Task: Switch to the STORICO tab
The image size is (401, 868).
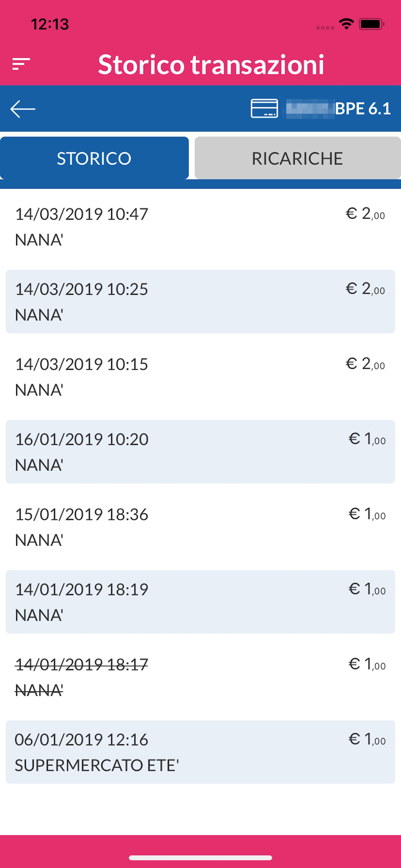Action: [x=94, y=158]
